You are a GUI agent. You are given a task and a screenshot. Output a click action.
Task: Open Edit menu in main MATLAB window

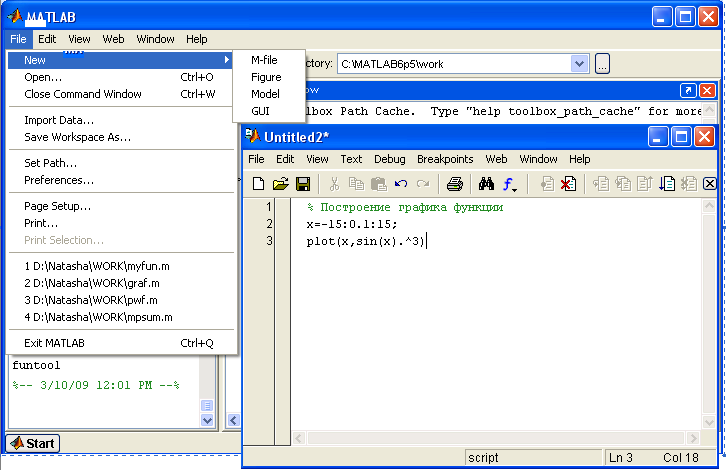coord(47,39)
